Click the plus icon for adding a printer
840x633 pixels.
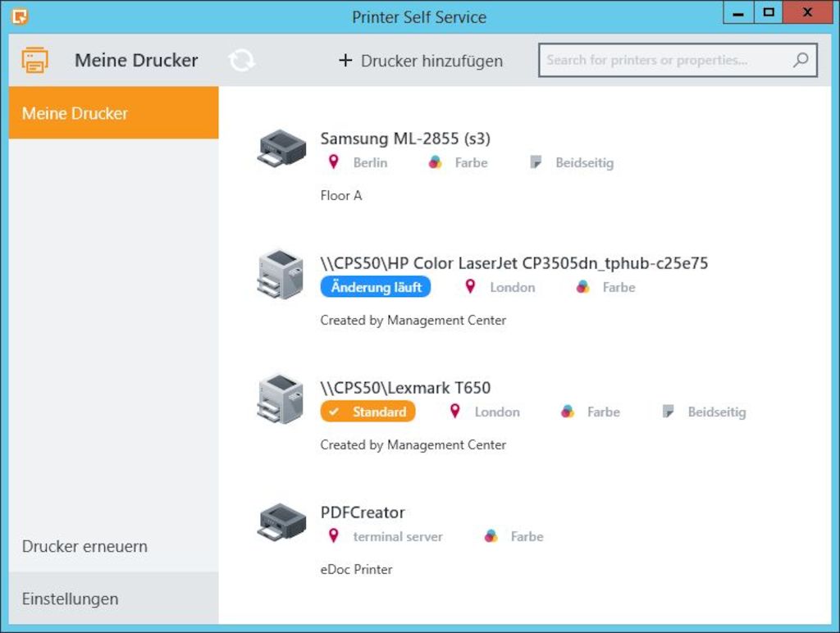point(345,60)
